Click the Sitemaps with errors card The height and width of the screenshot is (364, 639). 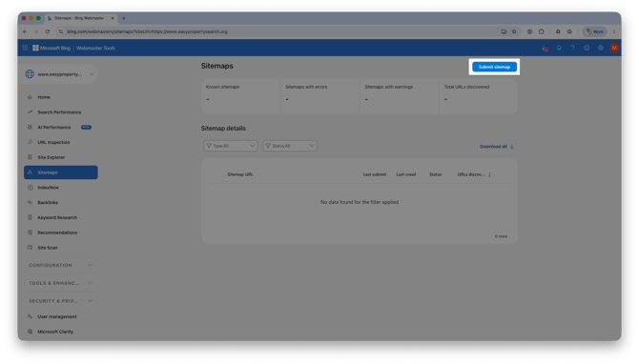point(319,96)
